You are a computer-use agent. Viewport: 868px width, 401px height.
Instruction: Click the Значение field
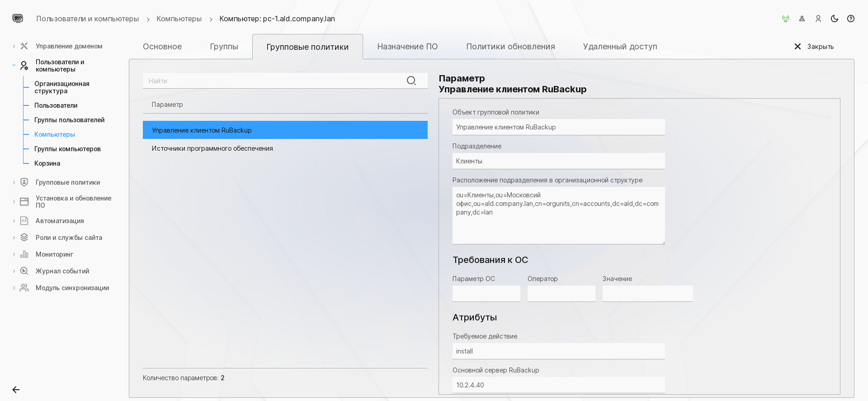pyautogui.click(x=647, y=293)
